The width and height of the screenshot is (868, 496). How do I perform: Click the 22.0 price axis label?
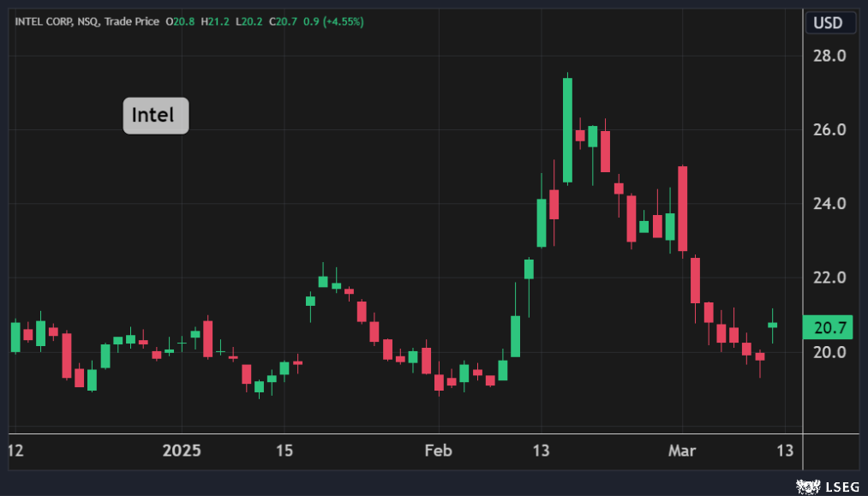tap(829, 278)
